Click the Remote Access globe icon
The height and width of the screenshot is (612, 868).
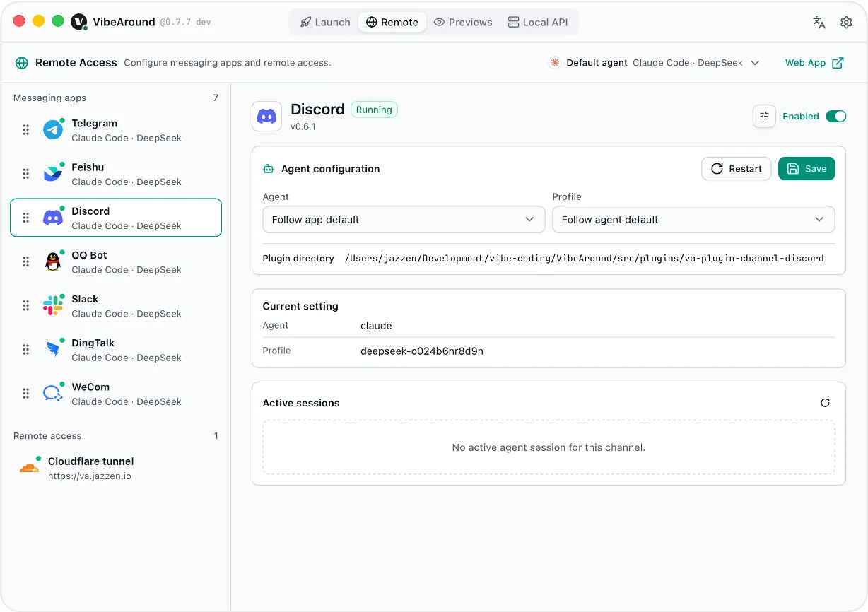point(22,63)
